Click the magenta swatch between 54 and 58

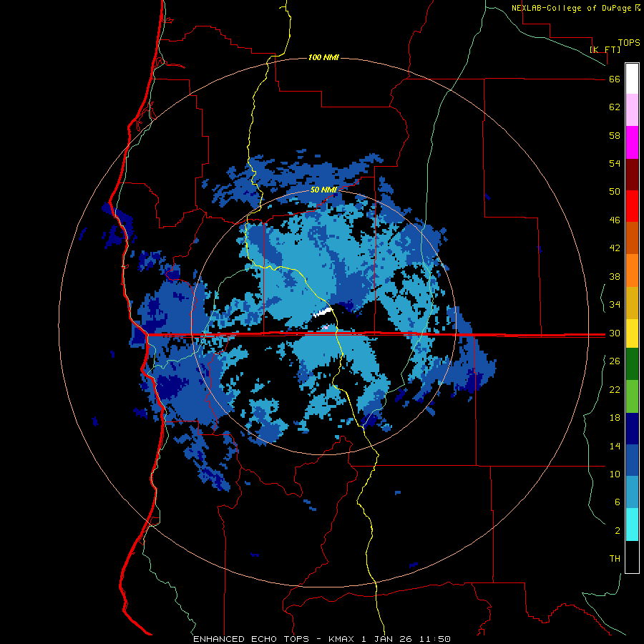[x=632, y=142]
